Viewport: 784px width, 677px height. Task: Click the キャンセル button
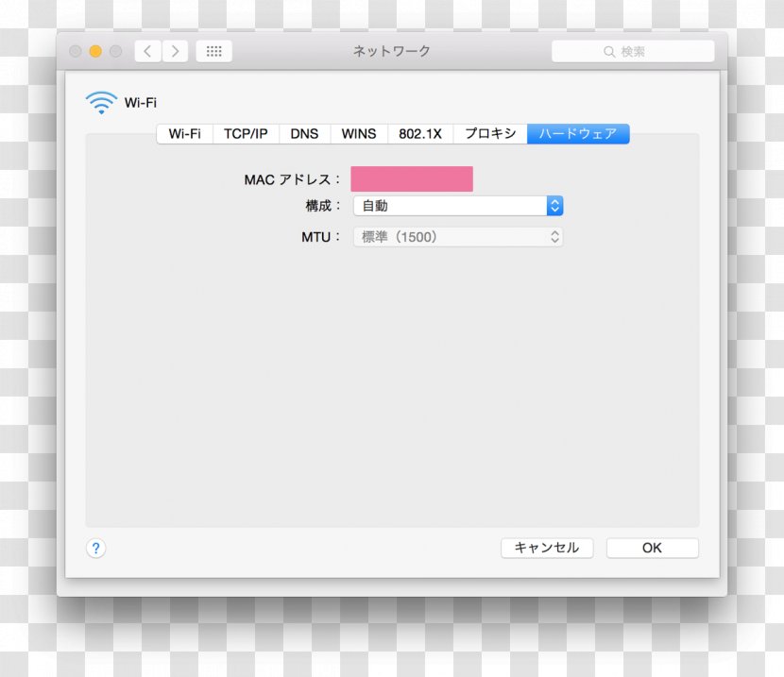click(547, 548)
